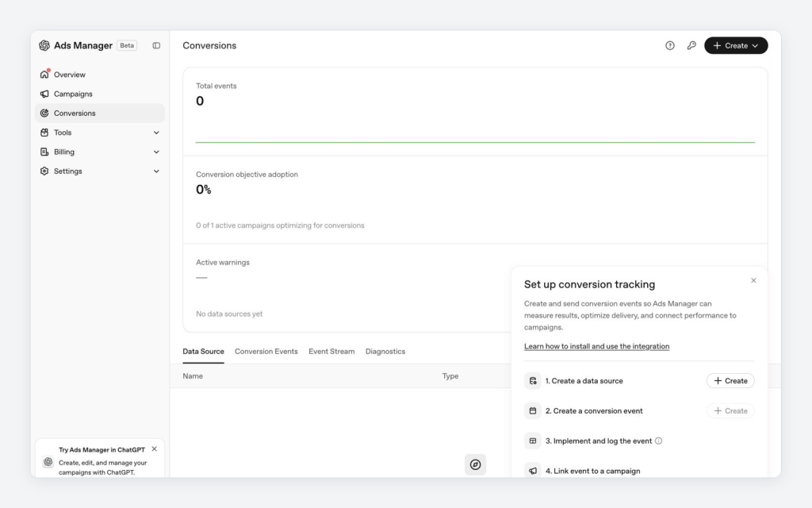Image resolution: width=812 pixels, height=508 pixels.
Task: Switch to the Data Source tab
Action: point(204,352)
